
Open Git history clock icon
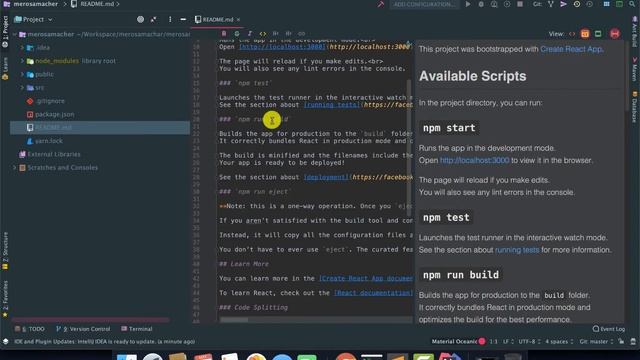(577, 4)
